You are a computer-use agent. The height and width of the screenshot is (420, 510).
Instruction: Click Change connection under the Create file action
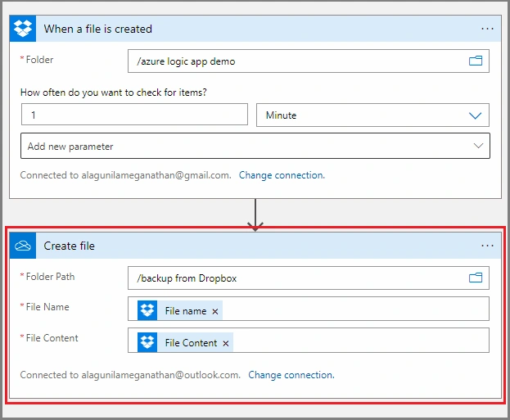(x=291, y=375)
